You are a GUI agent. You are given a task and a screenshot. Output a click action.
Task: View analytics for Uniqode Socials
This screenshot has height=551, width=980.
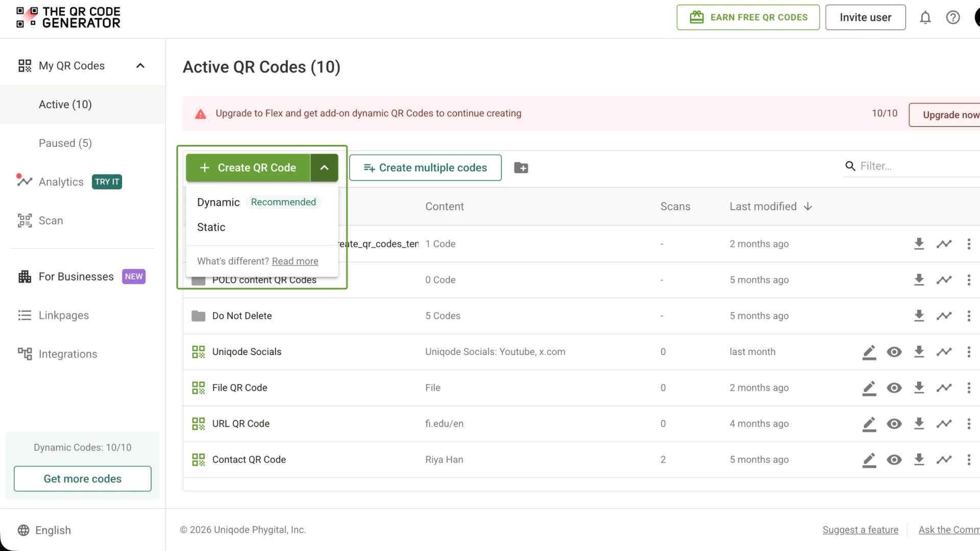[944, 352]
